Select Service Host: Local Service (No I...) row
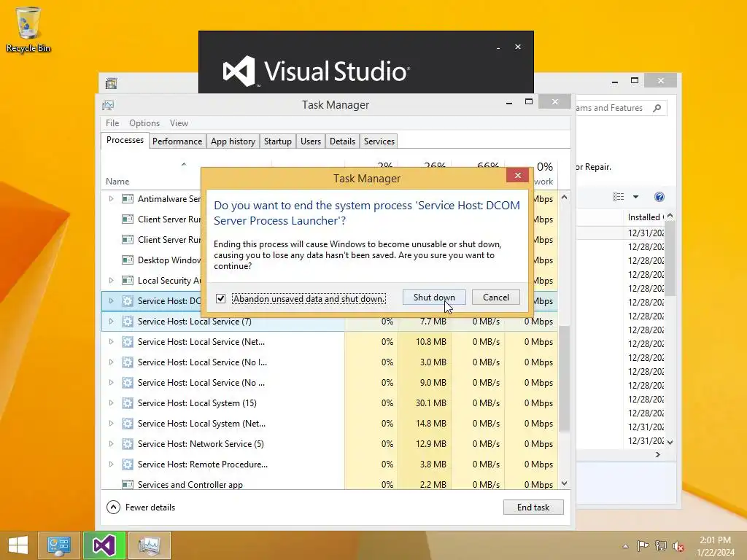The image size is (747, 560). (x=329, y=362)
